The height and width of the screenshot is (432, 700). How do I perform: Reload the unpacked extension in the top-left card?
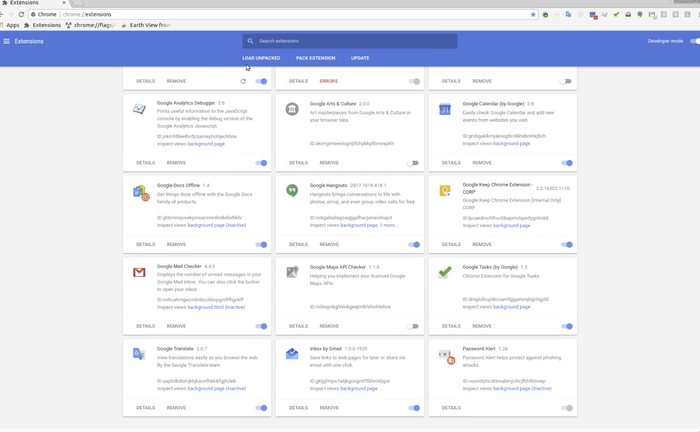pyautogui.click(x=243, y=81)
